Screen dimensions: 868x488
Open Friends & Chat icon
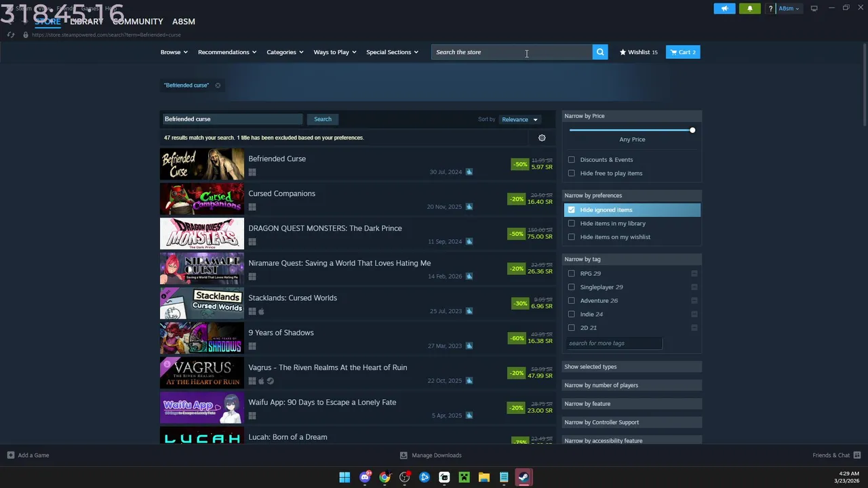tap(857, 455)
